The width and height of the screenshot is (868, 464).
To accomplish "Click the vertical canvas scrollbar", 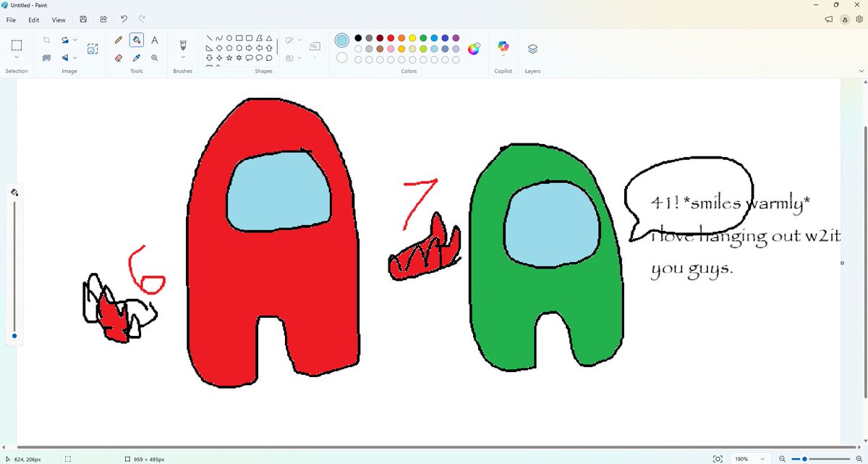I will (x=865, y=262).
